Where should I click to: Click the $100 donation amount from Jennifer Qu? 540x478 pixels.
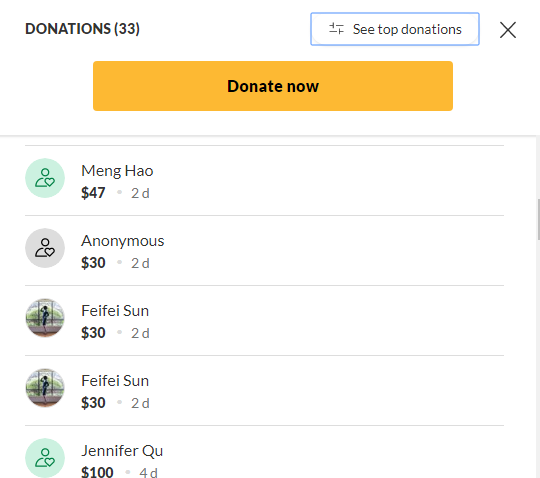tap(97, 471)
